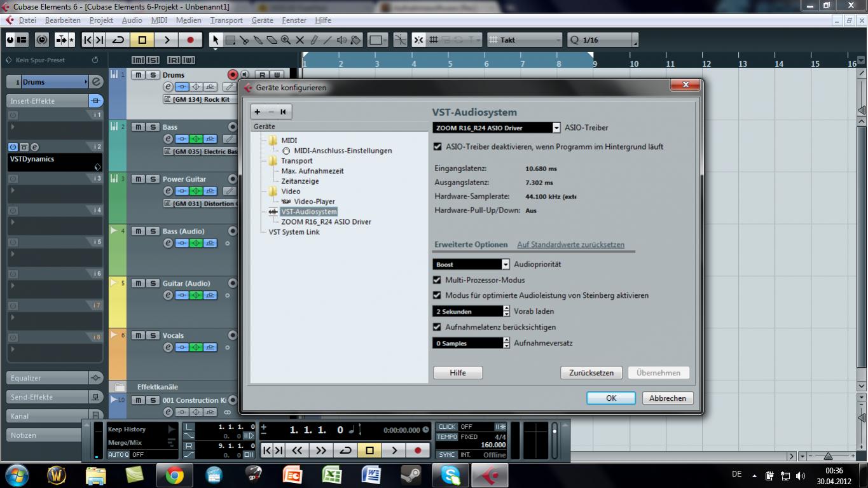Open the Datei menu
This screenshot has width=868, height=488.
tap(27, 20)
